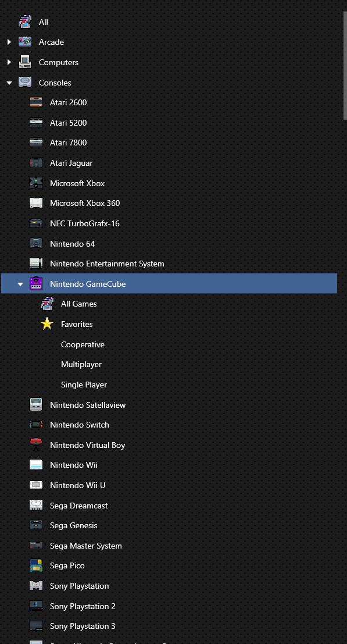The width and height of the screenshot is (347, 644).
Task: Click the Nintendo Switch console icon
Action: 36,425
